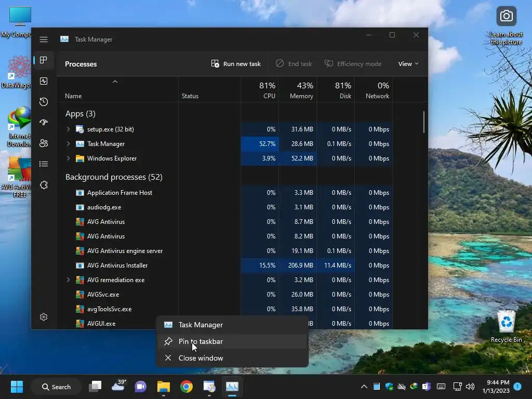Choose Close window in context menu
Viewport: 532px width, 399px height.
232,358
